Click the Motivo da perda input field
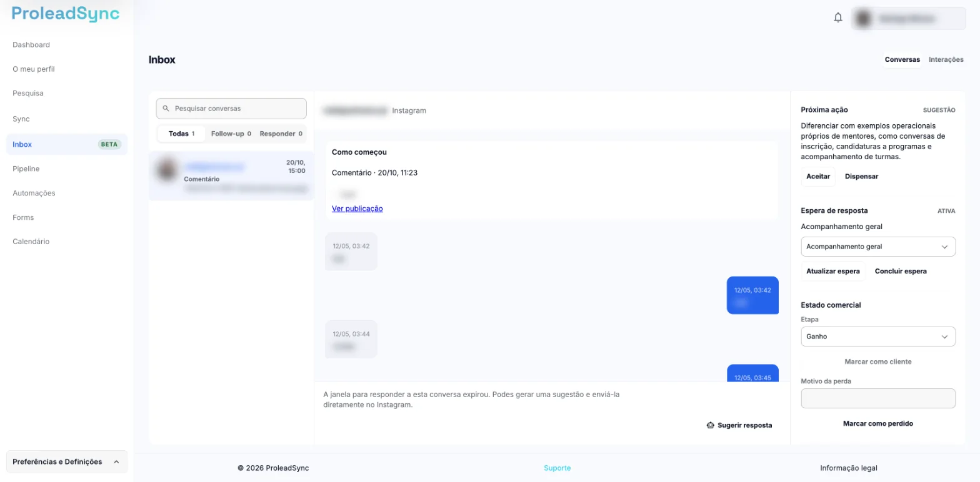 click(878, 398)
